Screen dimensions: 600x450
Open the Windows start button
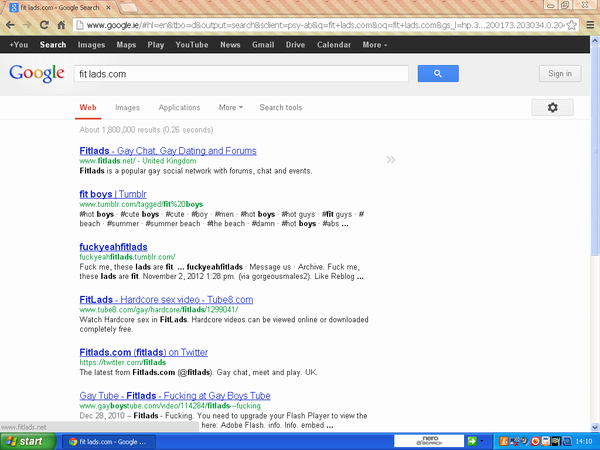tap(28, 441)
